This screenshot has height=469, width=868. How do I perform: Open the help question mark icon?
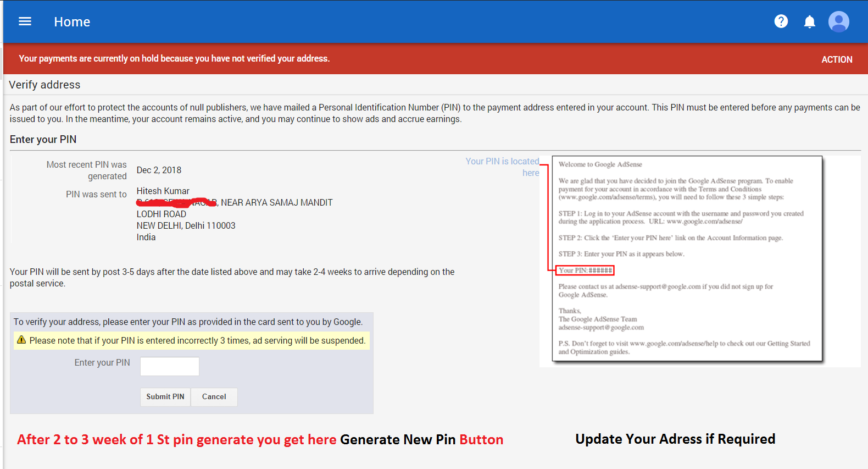[781, 21]
